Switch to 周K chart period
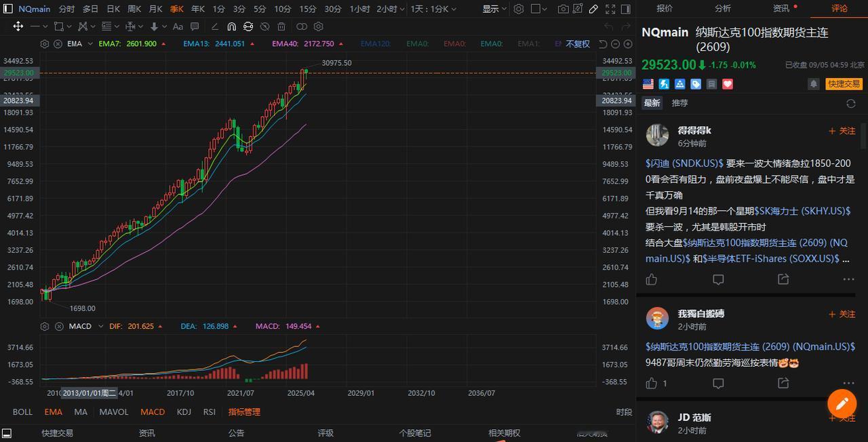The width and height of the screenshot is (868, 442). pos(134,9)
